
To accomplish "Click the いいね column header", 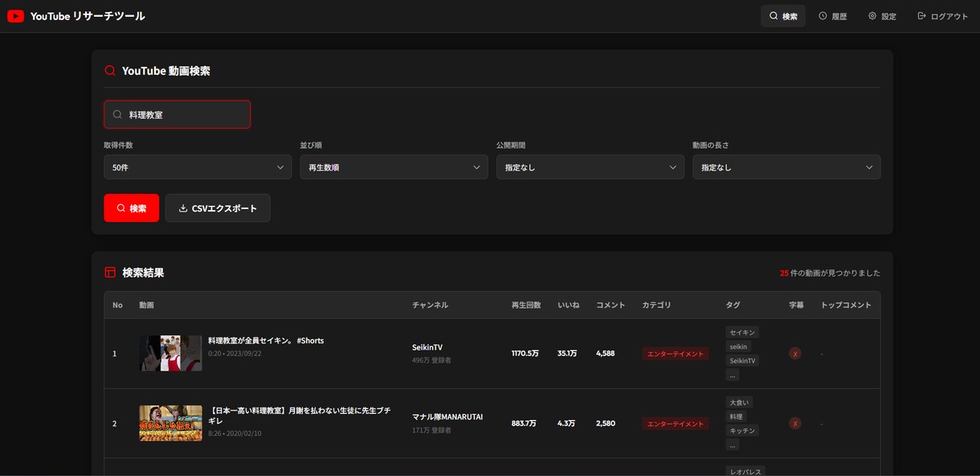I will tap(568, 306).
